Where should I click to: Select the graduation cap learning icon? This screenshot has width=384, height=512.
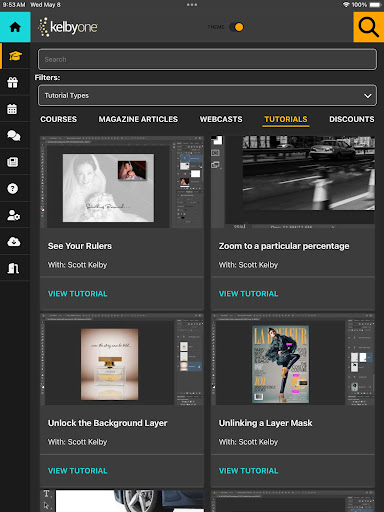point(15,56)
